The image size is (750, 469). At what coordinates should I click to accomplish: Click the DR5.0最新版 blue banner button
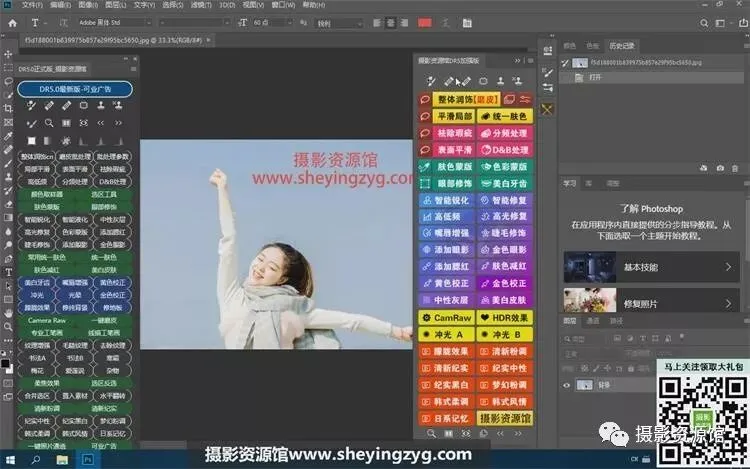[75, 89]
